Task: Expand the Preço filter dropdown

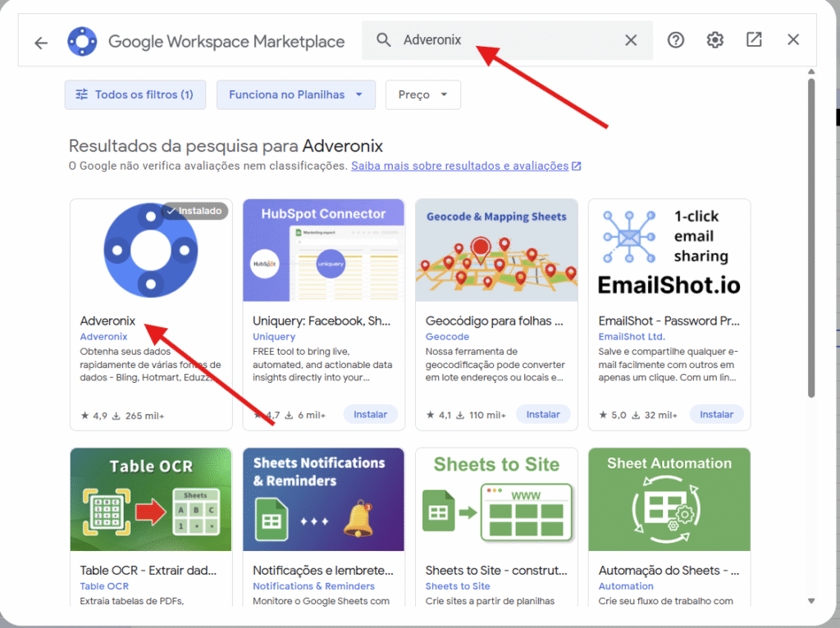Action: [422, 94]
